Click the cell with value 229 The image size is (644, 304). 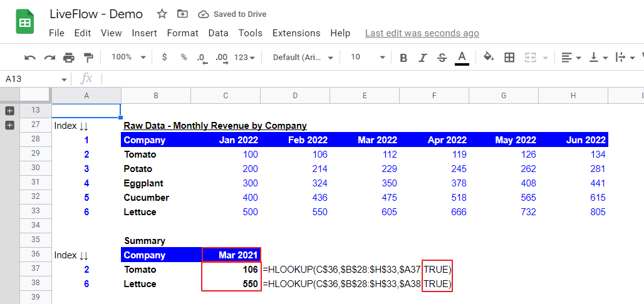click(x=365, y=169)
